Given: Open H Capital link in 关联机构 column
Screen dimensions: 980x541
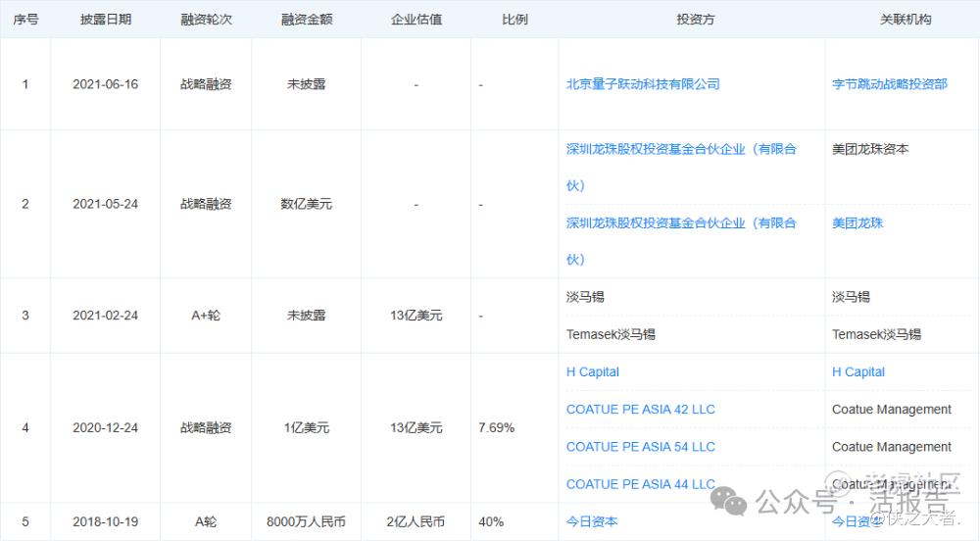Looking at the screenshot, I should tap(858, 371).
